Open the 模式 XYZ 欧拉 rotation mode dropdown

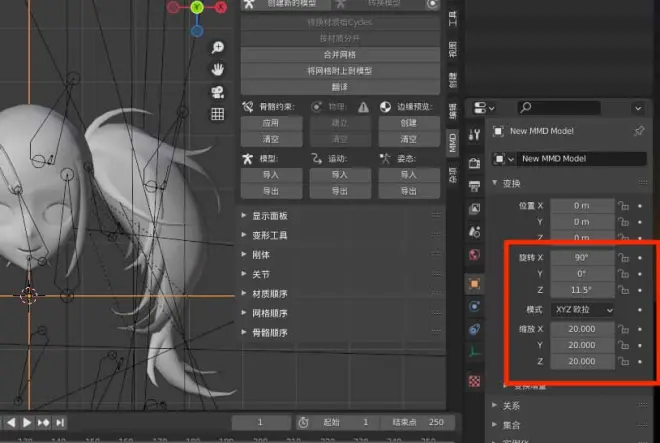coord(583,310)
